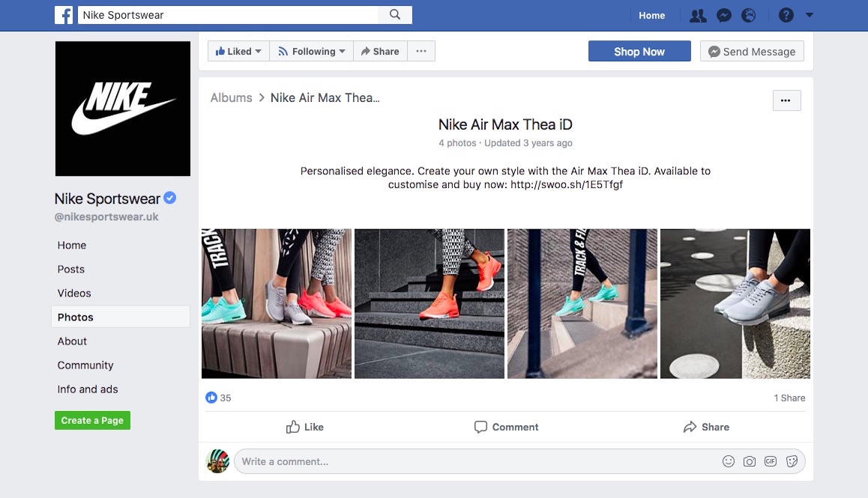Click the Comment button

pyautogui.click(x=507, y=427)
